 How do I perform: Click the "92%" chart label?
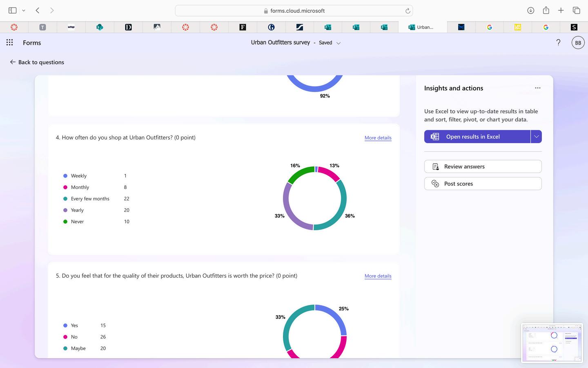click(325, 96)
